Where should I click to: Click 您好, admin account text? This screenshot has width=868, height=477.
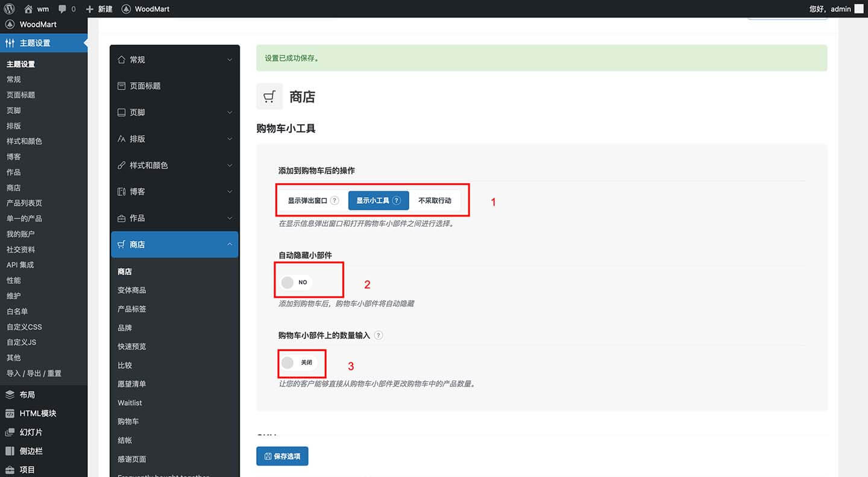(830, 9)
